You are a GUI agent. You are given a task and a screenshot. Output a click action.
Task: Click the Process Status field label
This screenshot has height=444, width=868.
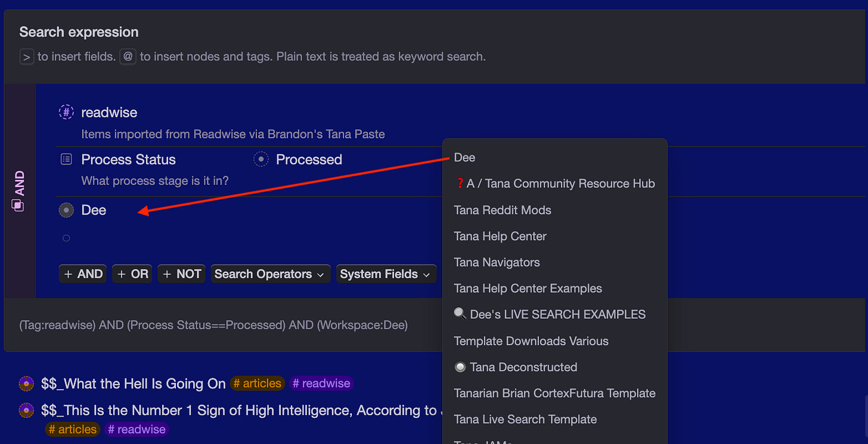128,159
